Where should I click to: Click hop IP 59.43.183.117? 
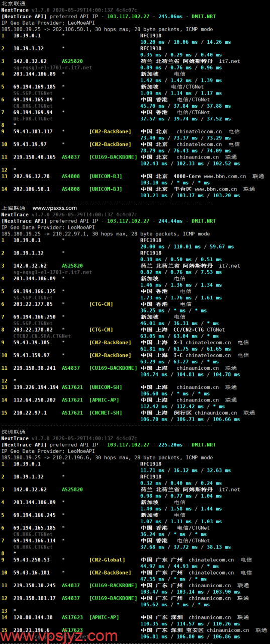coord(33,131)
